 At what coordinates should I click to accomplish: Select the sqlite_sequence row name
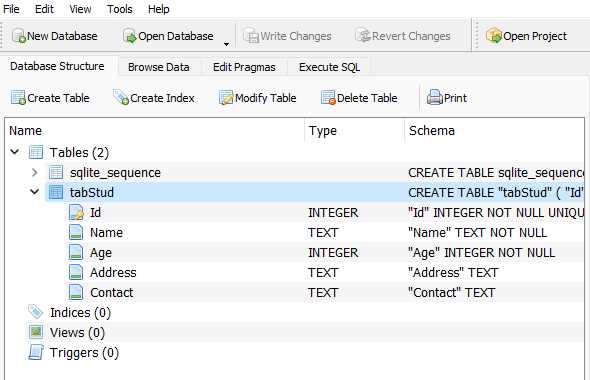(115, 173)
